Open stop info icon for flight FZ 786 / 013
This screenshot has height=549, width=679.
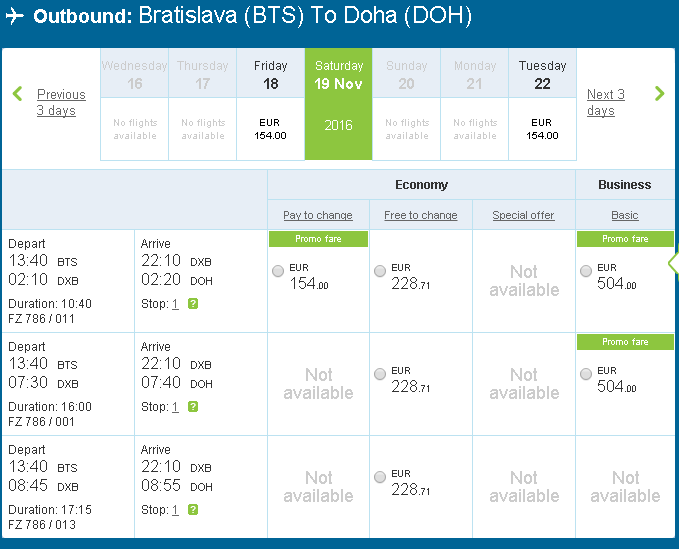(193, 510)
